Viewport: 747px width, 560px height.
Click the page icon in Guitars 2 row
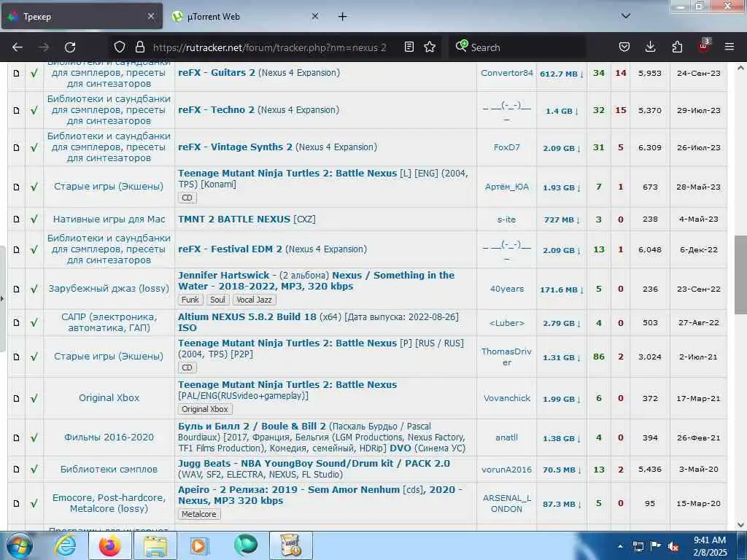16,74
